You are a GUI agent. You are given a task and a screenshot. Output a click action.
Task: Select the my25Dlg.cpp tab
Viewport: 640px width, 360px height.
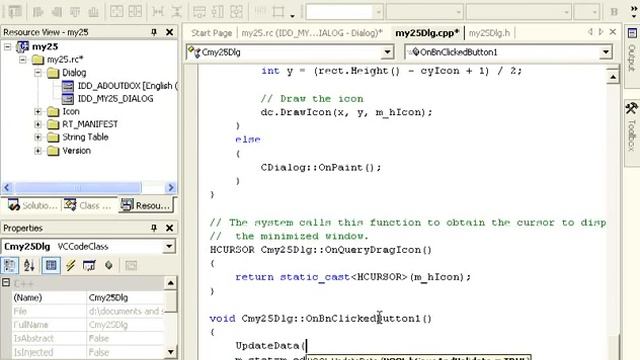click(x=427, y=33)
